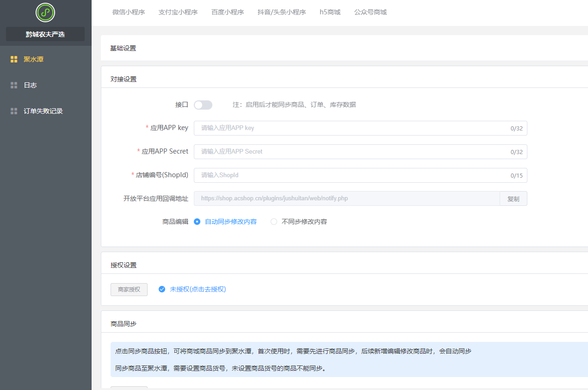Click the green circular shop logo
The height and width of the screenshot is (390, 588).
[45, 12]
